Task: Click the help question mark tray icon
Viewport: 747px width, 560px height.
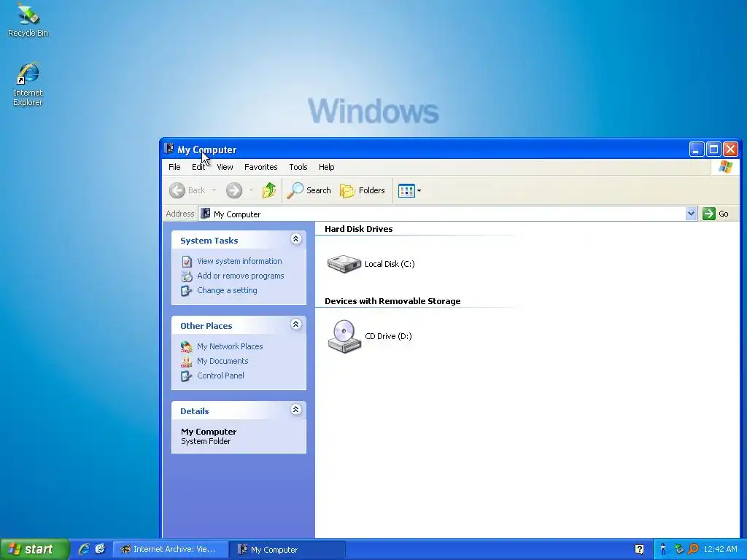Action: 639,550
